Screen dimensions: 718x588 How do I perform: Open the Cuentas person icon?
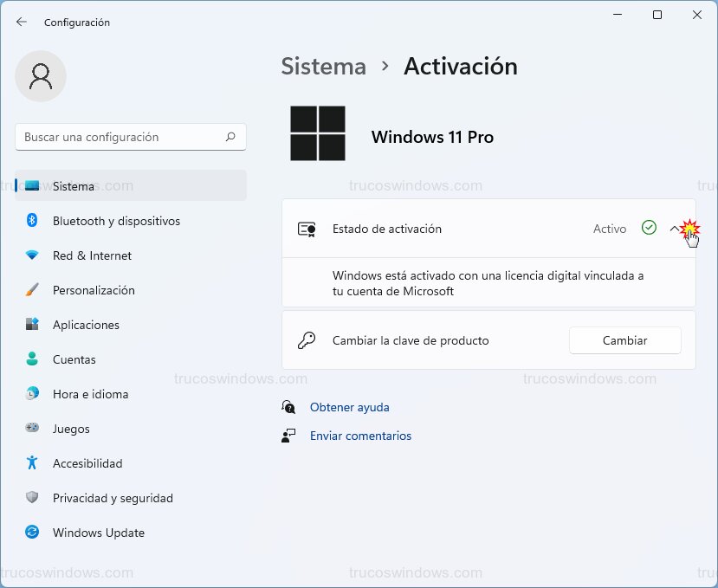pyautogui.click(x=32, y=359)
